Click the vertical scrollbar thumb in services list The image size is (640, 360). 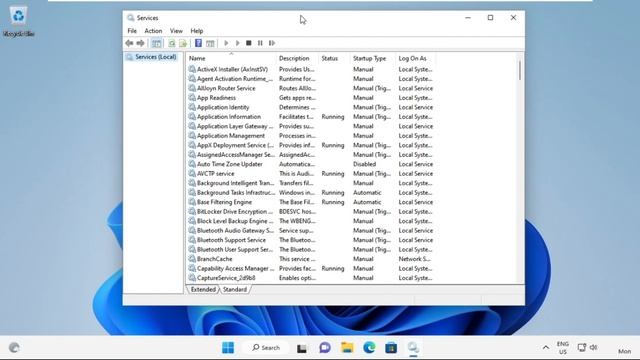pos(520,70)
